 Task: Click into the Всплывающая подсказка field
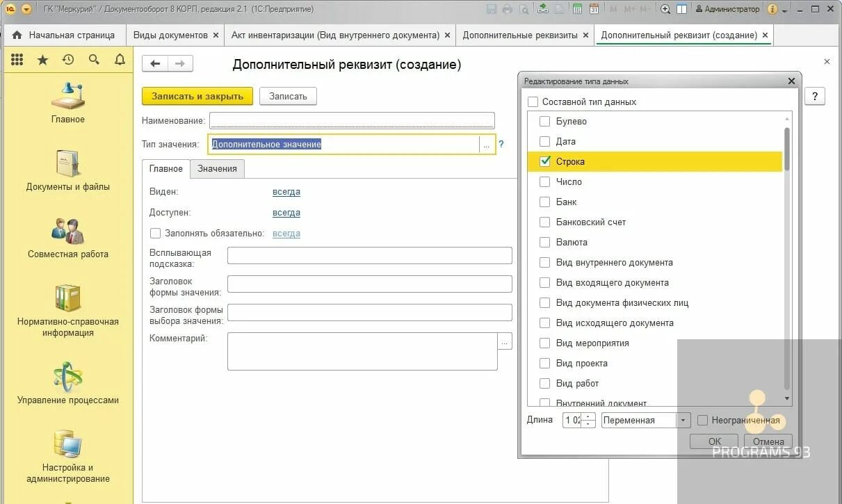pyautogui.click(x=370, y=255)
